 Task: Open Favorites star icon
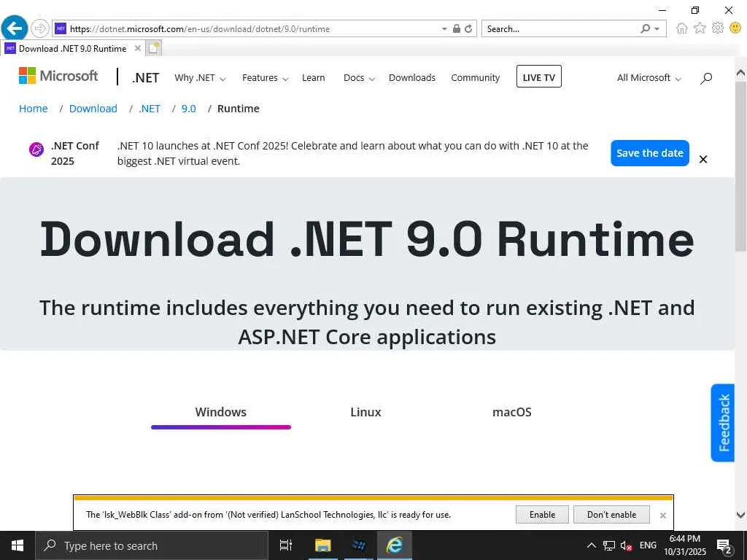click(700, 28)
